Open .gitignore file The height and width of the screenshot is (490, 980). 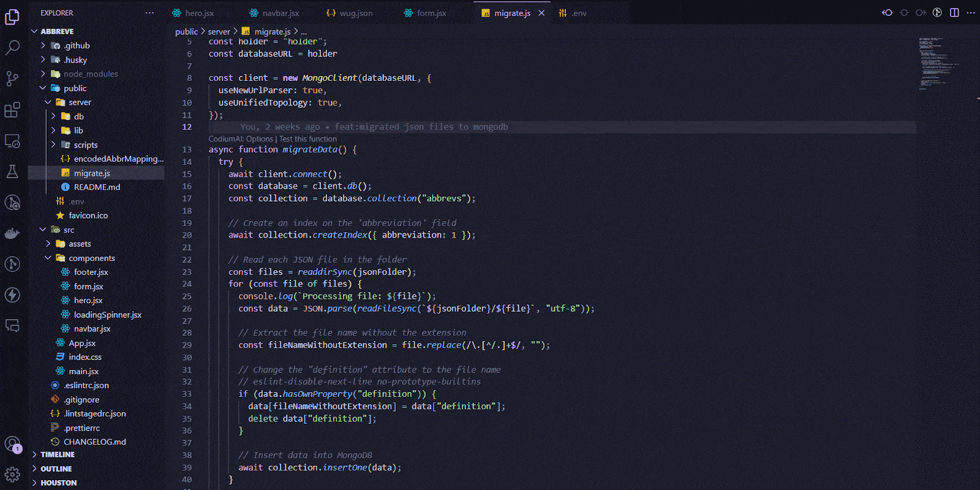point(81,400)
